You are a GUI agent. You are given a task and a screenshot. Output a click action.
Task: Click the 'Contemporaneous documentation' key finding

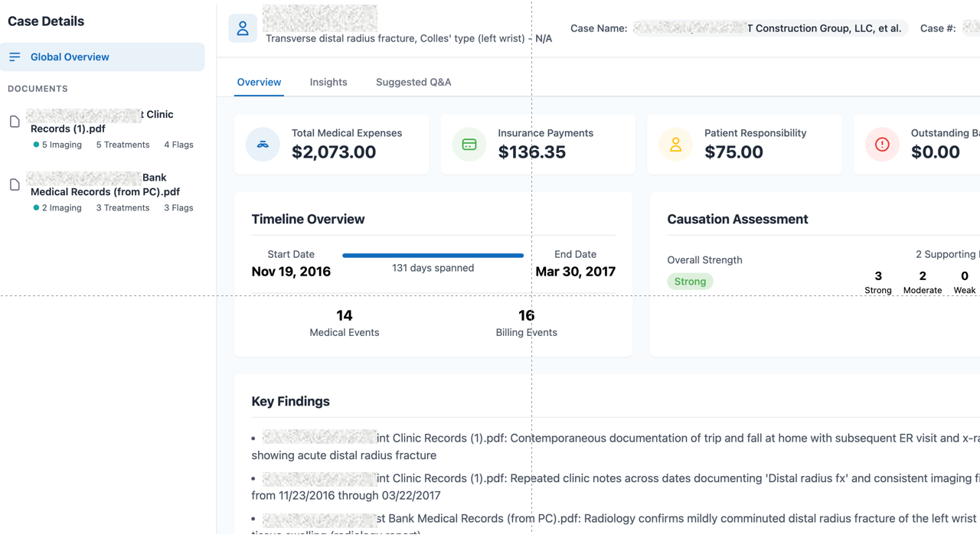(x=616, y=447)
